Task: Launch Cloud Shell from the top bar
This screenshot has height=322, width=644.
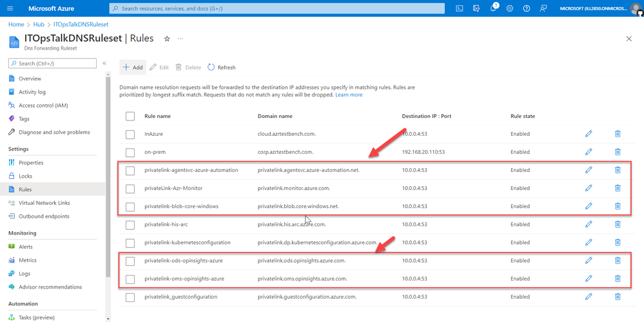Action: [460, 8]
